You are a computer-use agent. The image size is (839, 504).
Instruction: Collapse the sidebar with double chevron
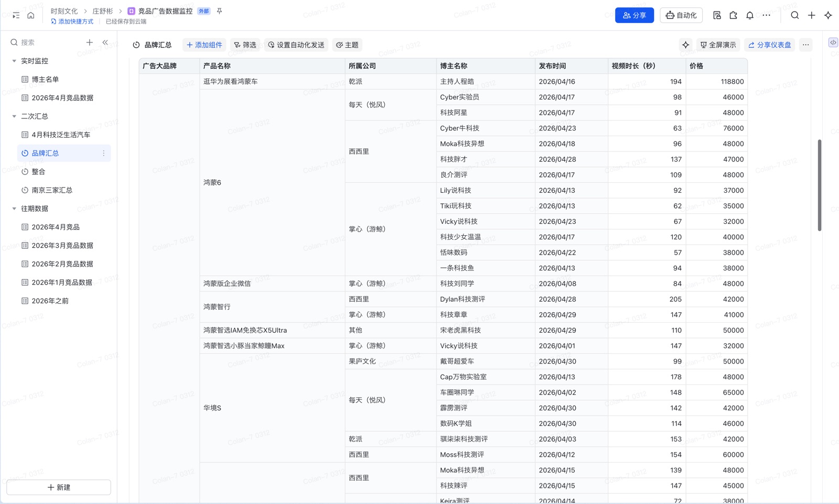point(105,42)
